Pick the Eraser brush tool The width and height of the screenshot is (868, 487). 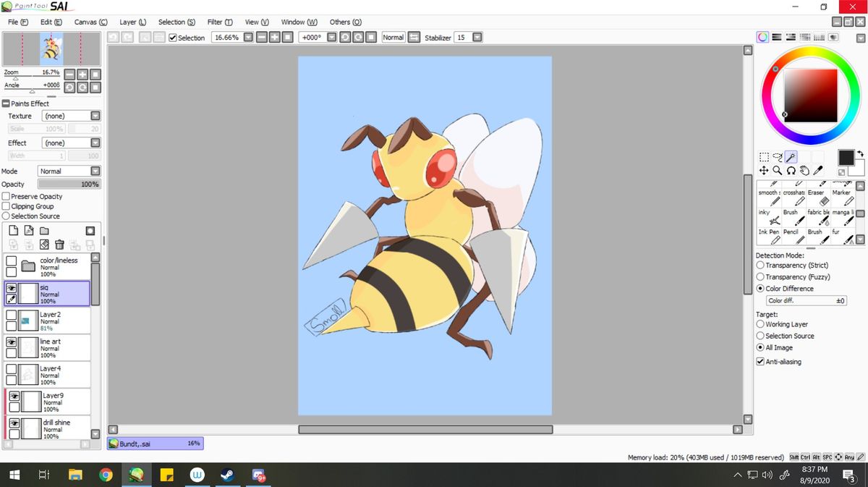[817, 198]
